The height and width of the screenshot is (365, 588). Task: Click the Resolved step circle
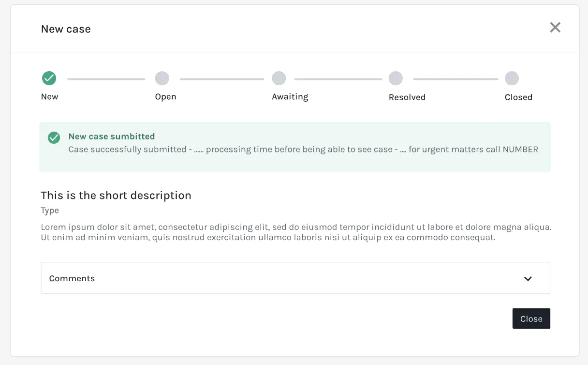tap(396, 78)
